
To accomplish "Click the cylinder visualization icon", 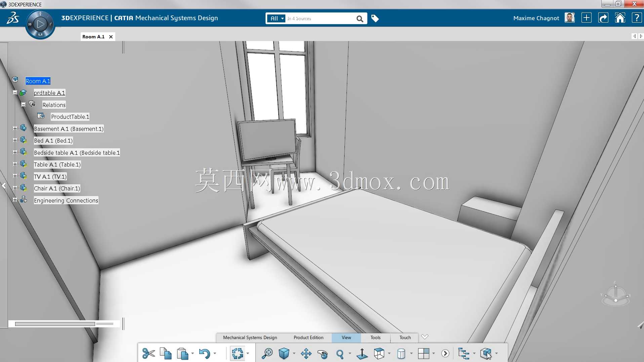I will pyautogui.click(x=401, y=354).
